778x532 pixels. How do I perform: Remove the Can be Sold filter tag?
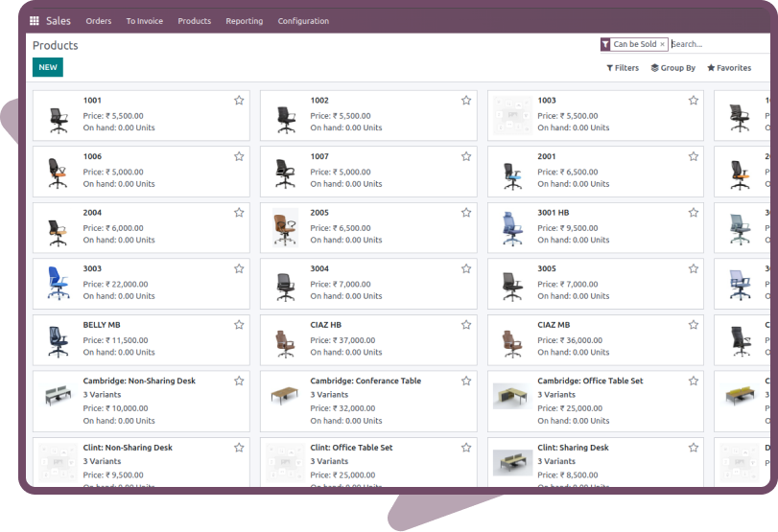[662, 44]
